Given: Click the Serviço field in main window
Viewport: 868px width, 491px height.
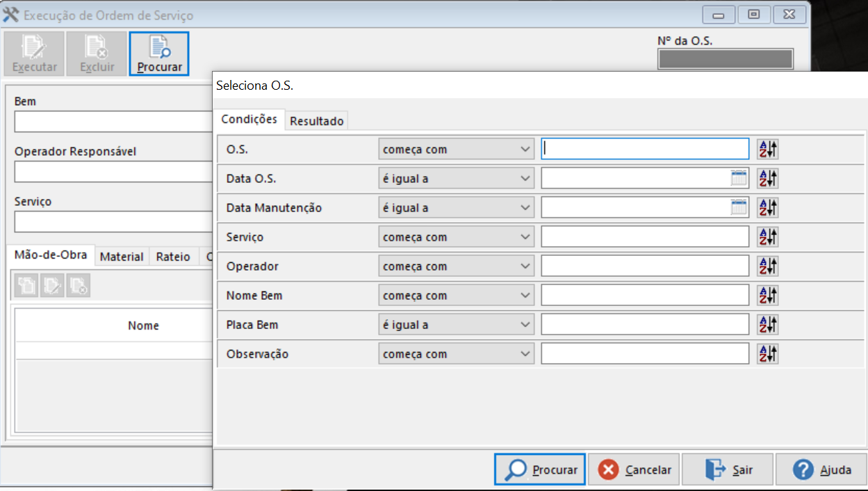Looking at the screenshot, I should [x=113, y=222].
